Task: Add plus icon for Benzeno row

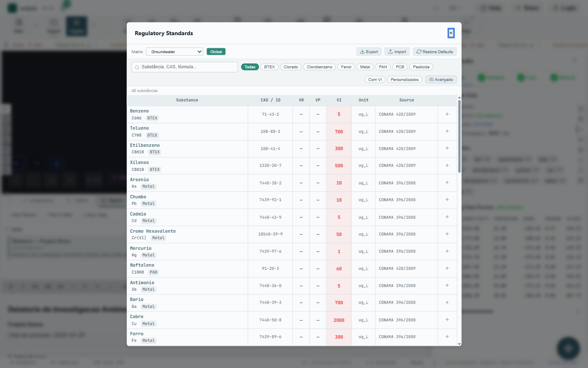Action: [447, 114]
